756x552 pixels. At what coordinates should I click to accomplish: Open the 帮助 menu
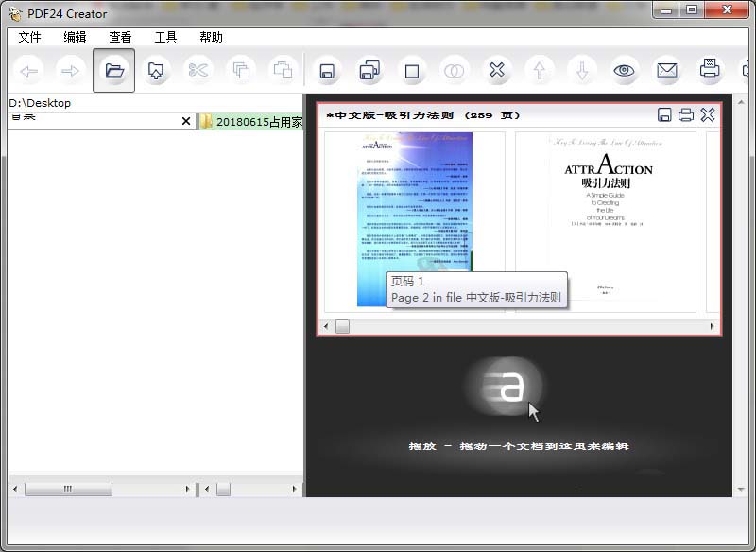[211, 37]
